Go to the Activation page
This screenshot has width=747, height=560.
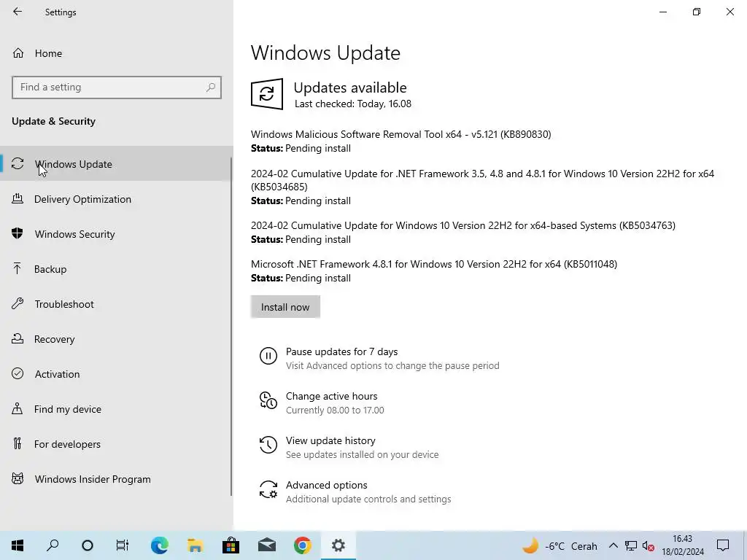(116, 374)
